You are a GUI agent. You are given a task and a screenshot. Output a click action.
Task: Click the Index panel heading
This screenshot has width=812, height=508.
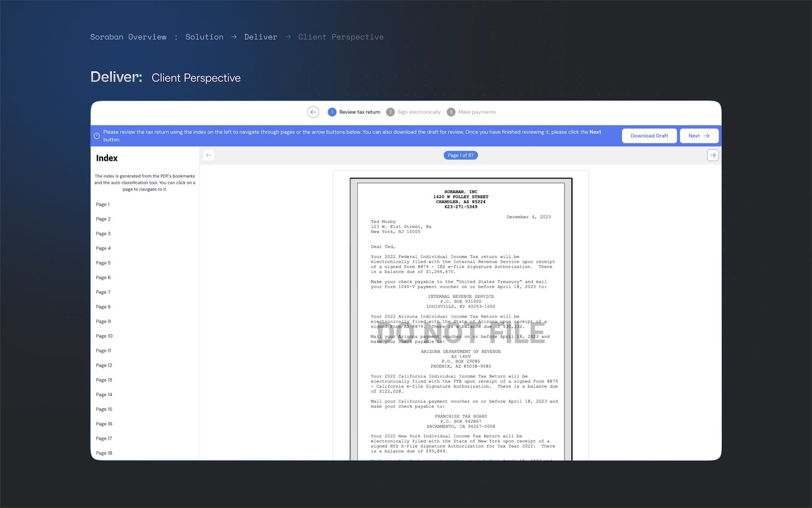point(107,158)
